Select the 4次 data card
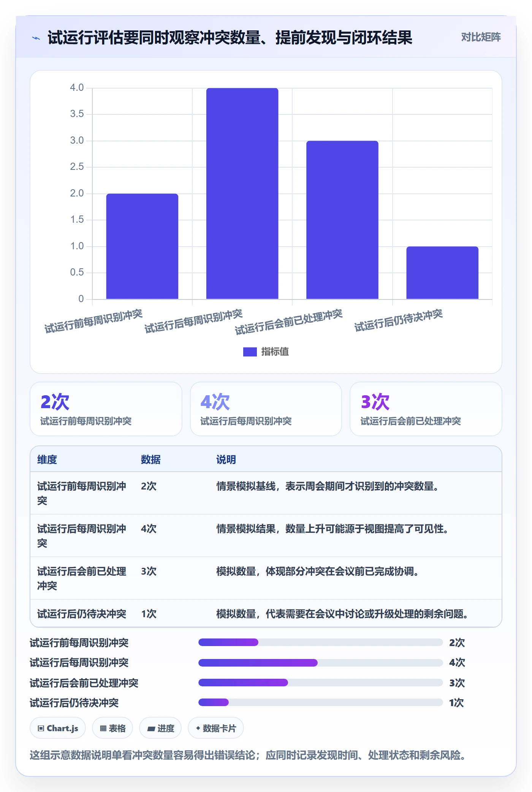 pyautogui.click(x=266, y=409)
